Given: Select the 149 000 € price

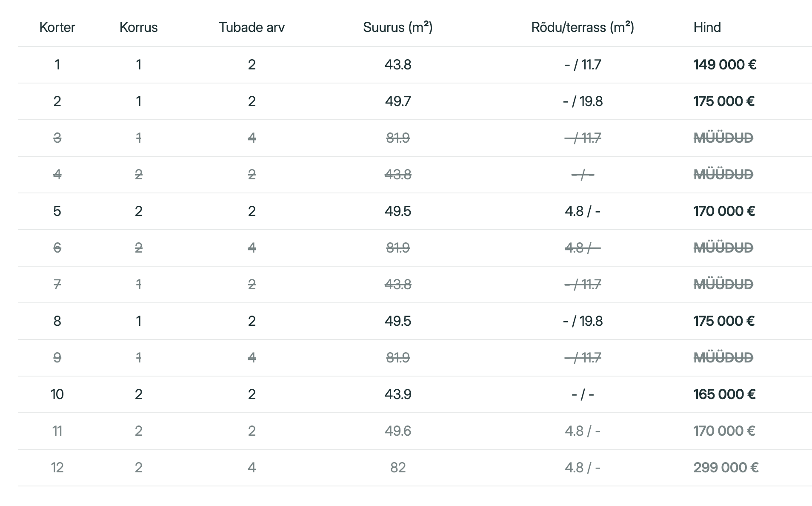Looking at the screenshot, I should pyautogui.click(x=724, y=65).
